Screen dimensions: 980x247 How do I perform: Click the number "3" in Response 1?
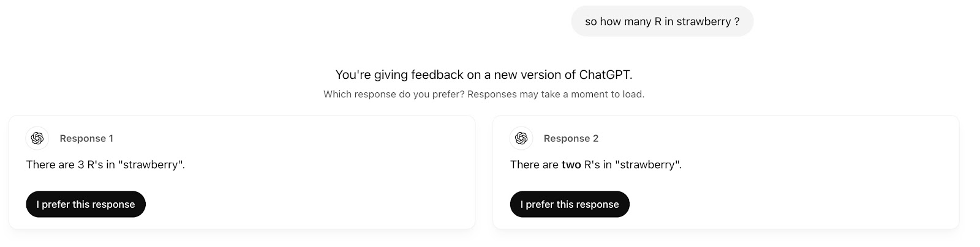click(81, 164)
